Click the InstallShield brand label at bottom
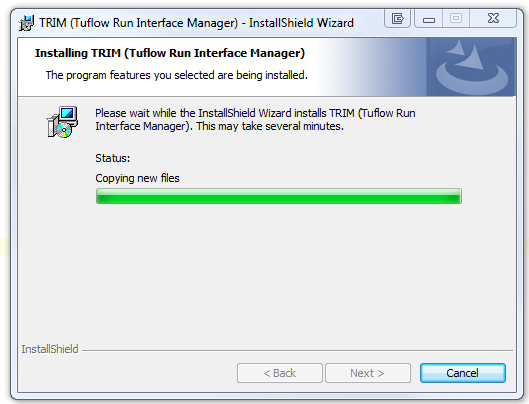The image size is (529, 404). coord(50,349)
